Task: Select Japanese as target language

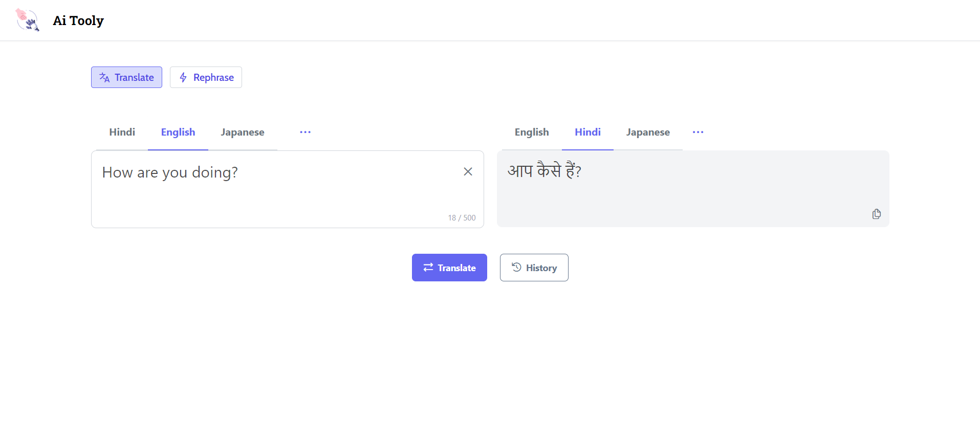Action: click(648, 132)
